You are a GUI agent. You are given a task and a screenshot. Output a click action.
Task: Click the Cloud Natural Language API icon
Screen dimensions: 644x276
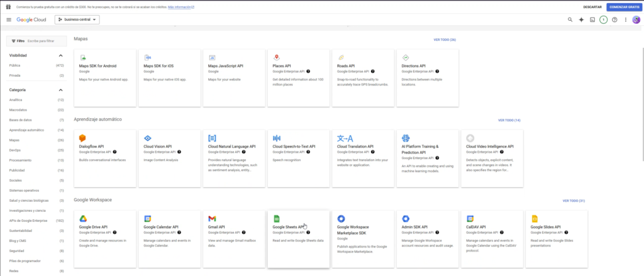pos(212,138)
